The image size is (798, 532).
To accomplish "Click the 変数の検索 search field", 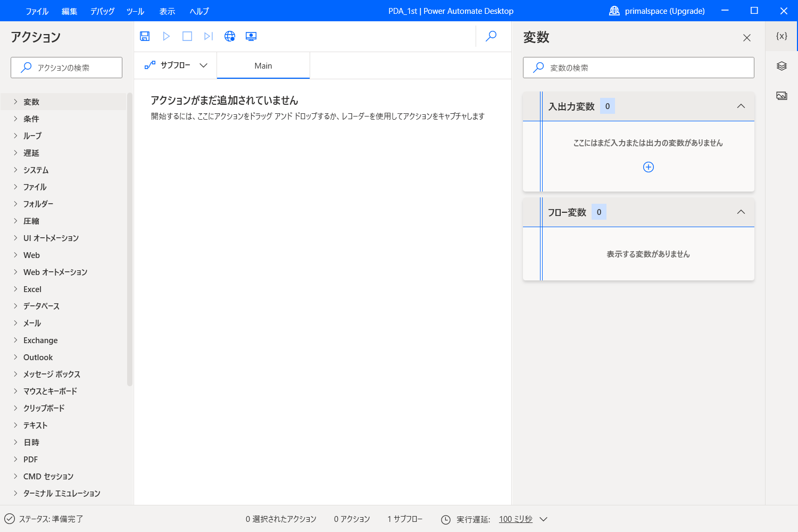I will point(638,68).
